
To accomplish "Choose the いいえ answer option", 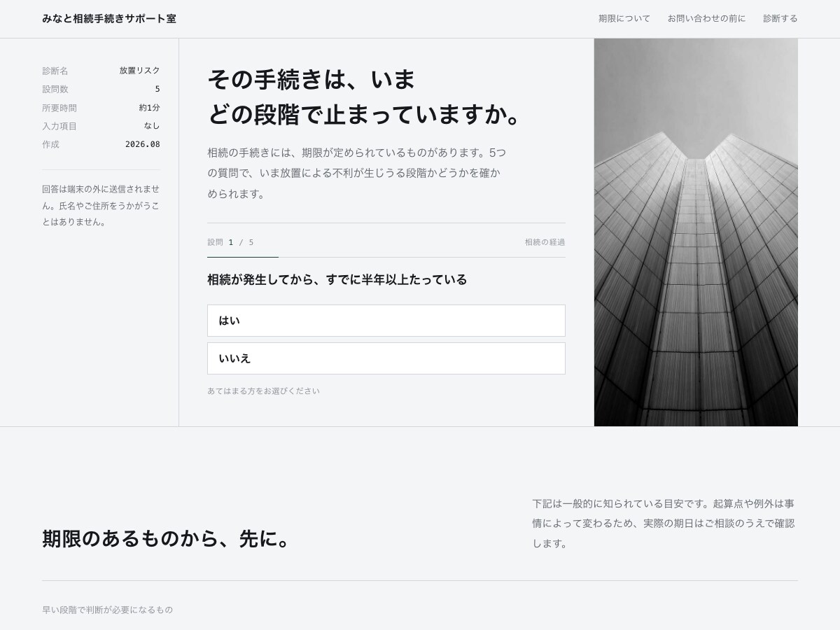I will tap(386, 358).
